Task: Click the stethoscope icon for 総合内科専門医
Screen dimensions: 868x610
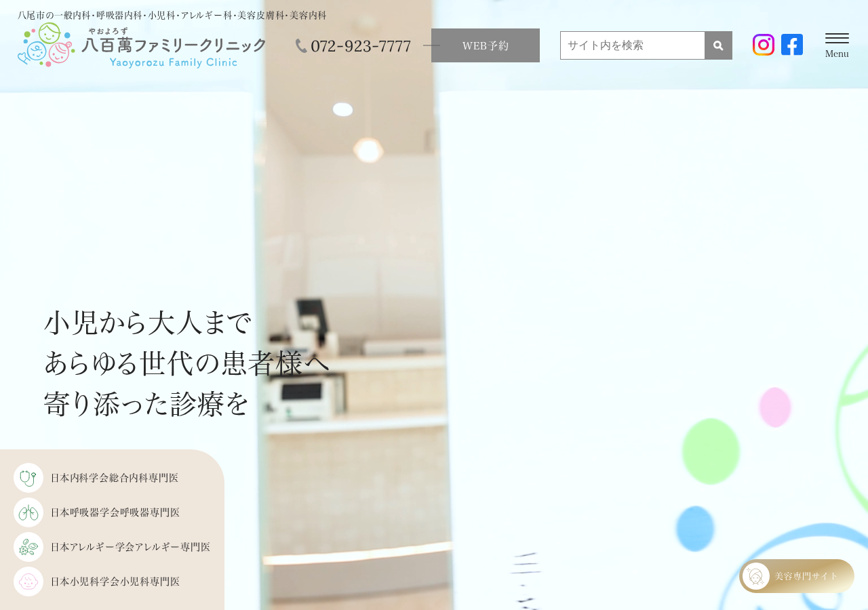Action: pyautogui.click(x=28, y=478)
